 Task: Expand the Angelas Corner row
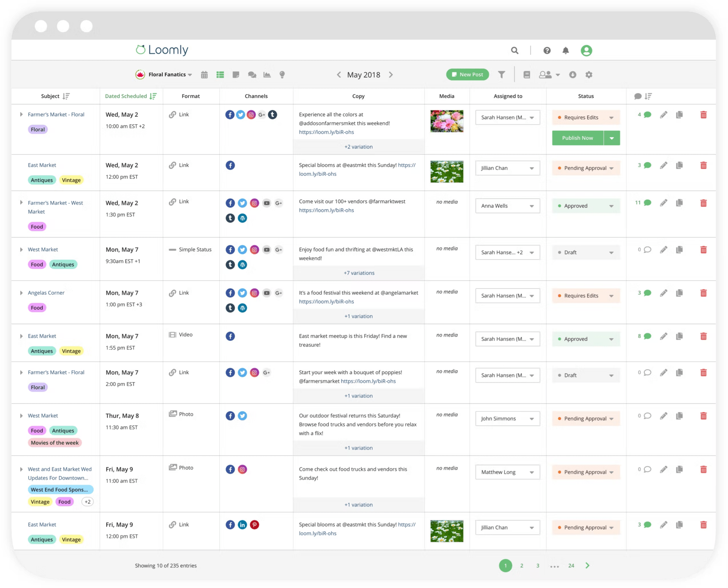coord(21,293)
